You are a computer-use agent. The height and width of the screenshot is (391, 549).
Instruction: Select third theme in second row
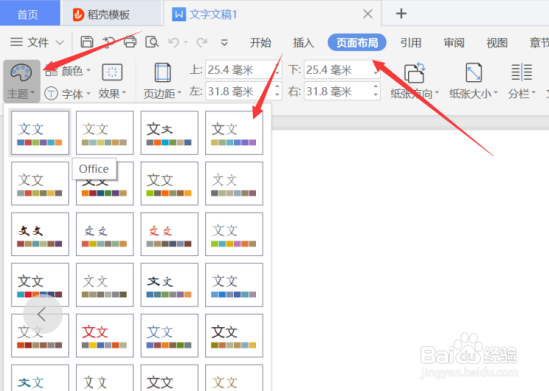(169, 183)
